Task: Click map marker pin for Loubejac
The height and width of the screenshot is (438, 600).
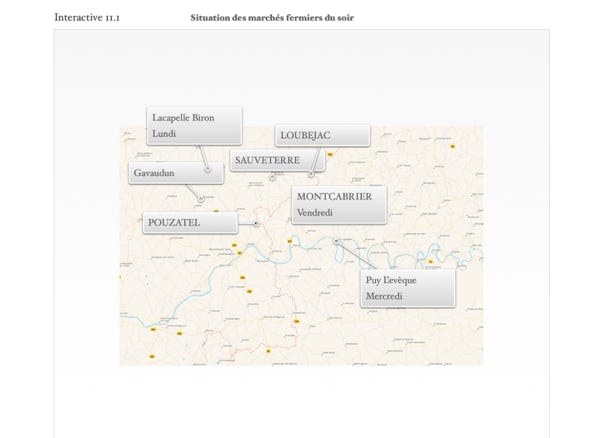Action: [311, 174]
